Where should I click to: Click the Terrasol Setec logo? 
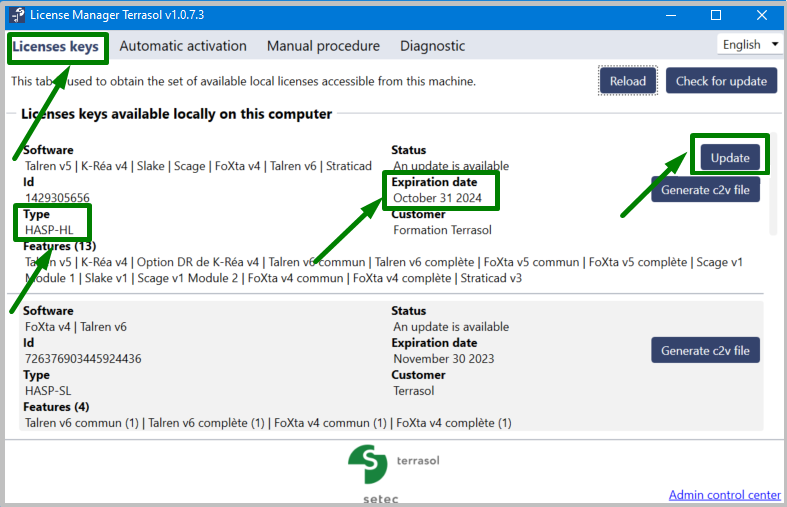click(x=393, y=473)
